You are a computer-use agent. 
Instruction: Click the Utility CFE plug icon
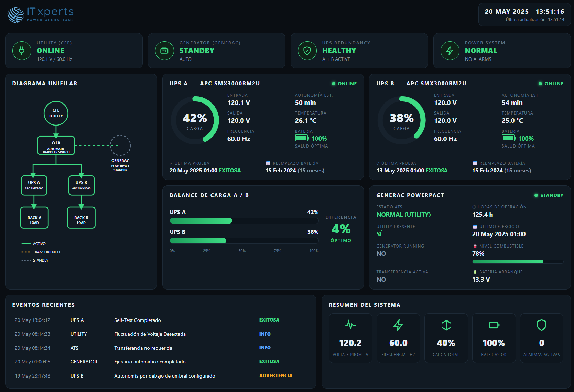[22, 51]
